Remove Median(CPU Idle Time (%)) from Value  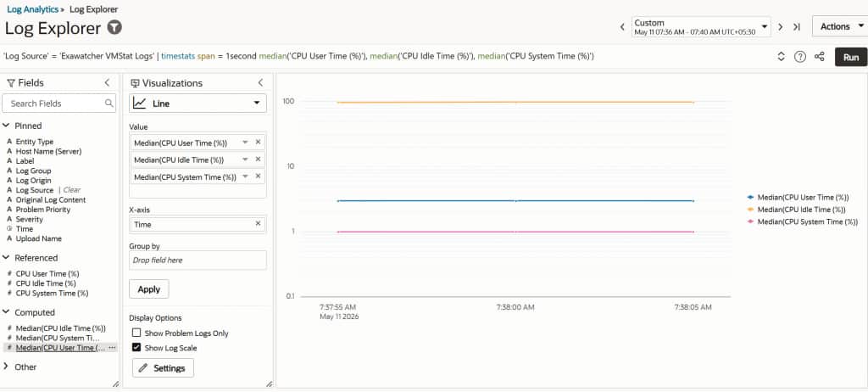point(258,160)
